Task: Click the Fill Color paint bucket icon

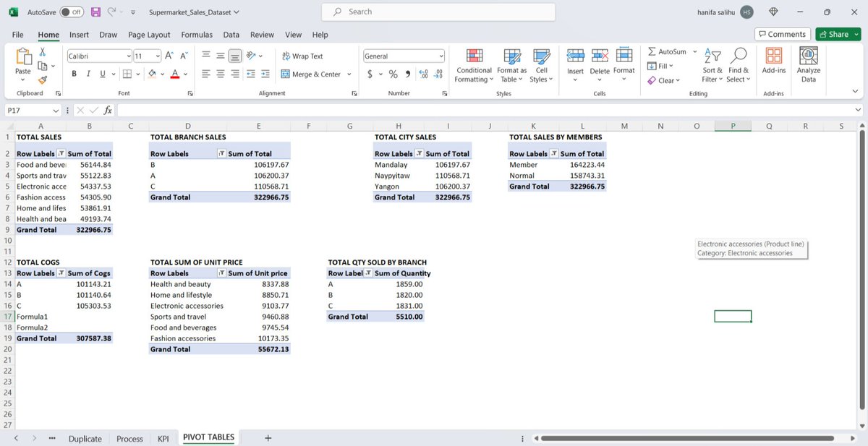Action: tap(152, 74)
